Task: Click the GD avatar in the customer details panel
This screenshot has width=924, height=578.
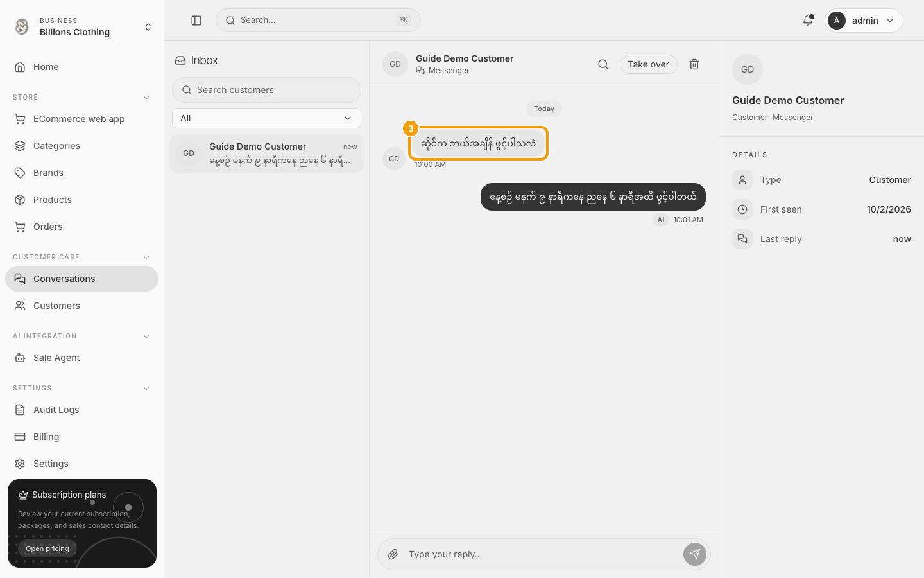Action: (x=748, y=69)
